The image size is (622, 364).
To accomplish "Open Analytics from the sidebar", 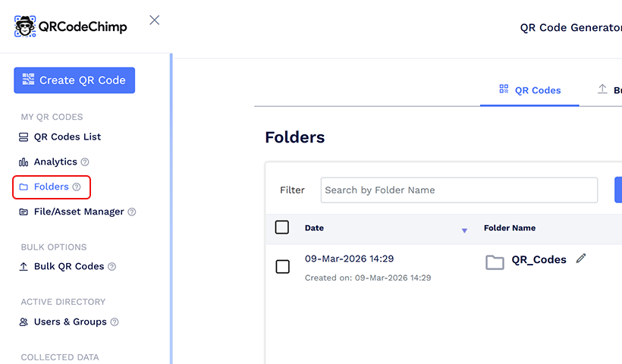I will (55, 162).
